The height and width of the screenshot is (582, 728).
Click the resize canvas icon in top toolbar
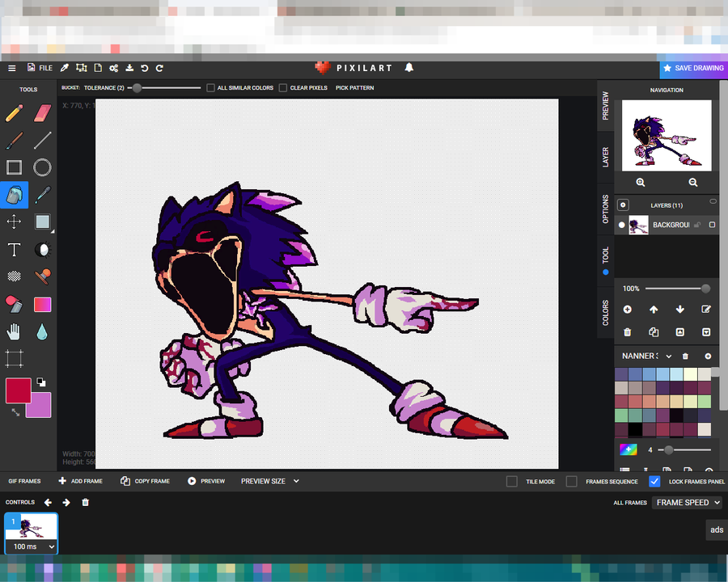82,68
